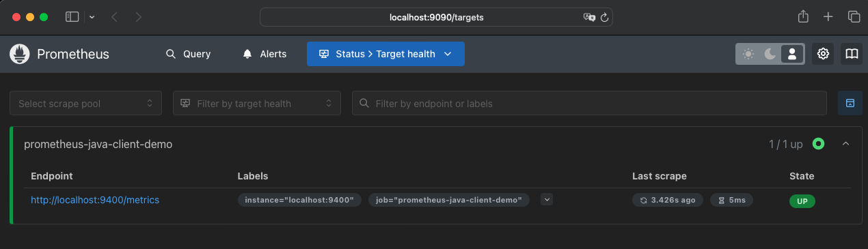Viewport: 868px width, 249px height.
Task: Click the State column header
Action: tap(802, 176)
